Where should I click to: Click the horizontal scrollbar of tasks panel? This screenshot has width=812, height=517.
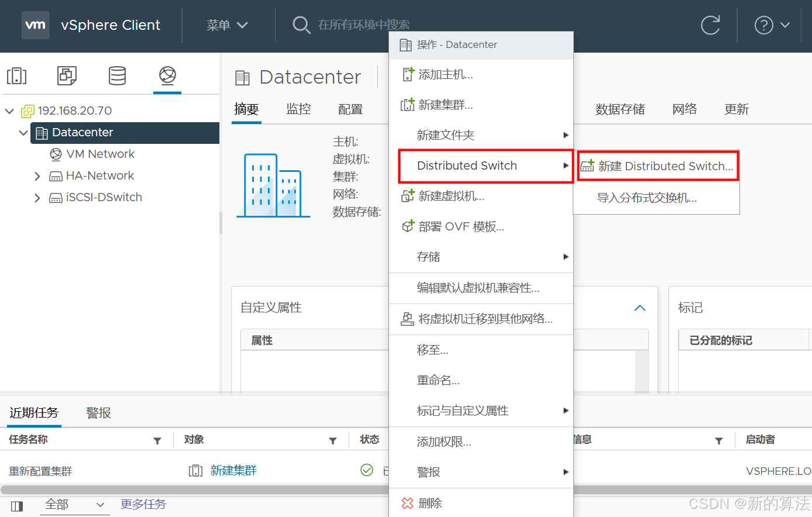(406, 490)
